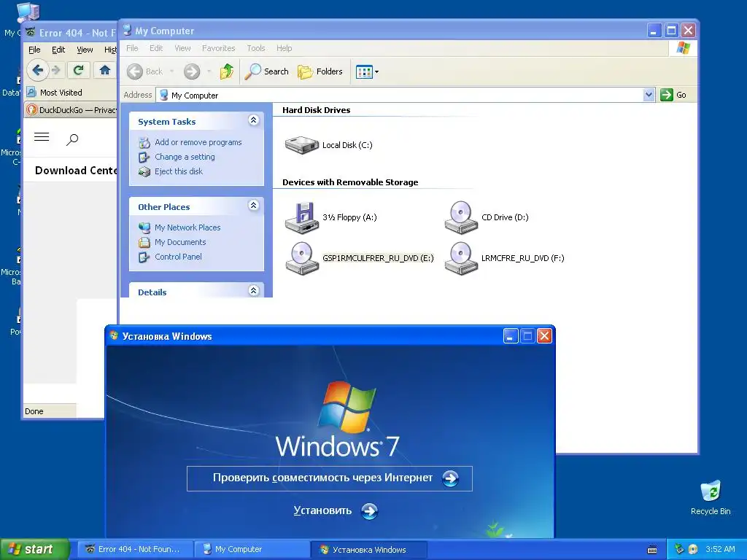Click the Forward arrow in My Computer toolbar
Image resolution: width=747 pixels, height=560 pixels.
(192, 71)
